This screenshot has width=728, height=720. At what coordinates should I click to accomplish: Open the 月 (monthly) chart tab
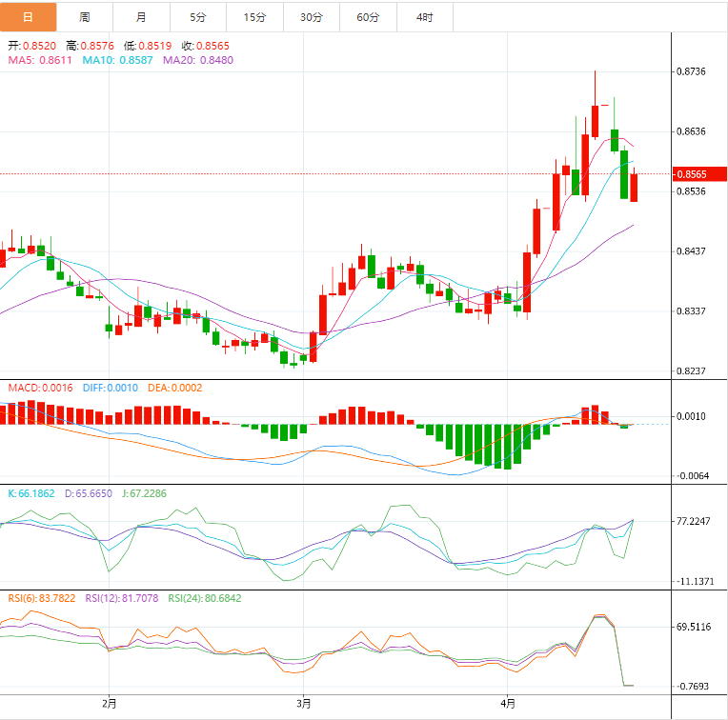coord(141,17)
